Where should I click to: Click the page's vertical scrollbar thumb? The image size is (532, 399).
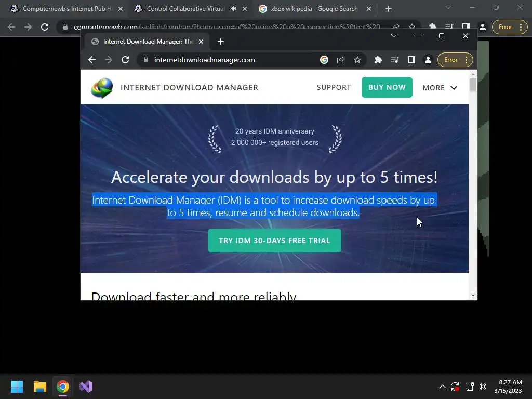coord(473,85)
